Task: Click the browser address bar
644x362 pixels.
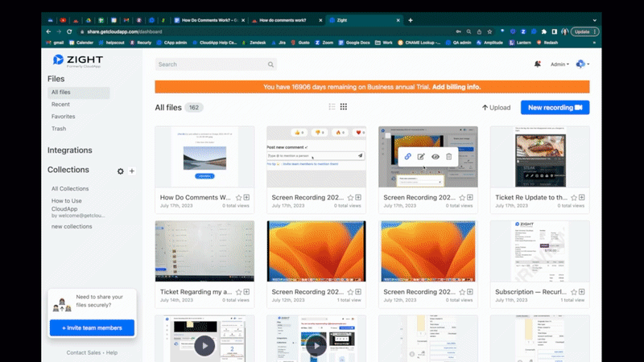Action: (267, 31)
